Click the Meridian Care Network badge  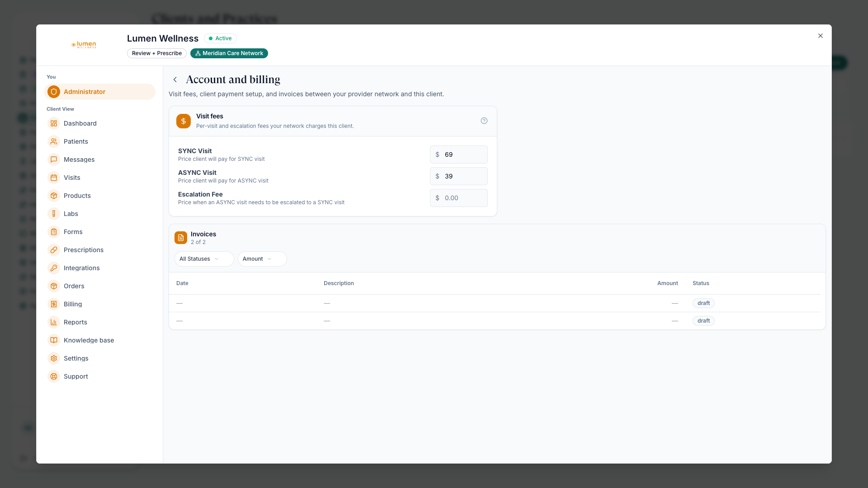(x=229, y=53)
